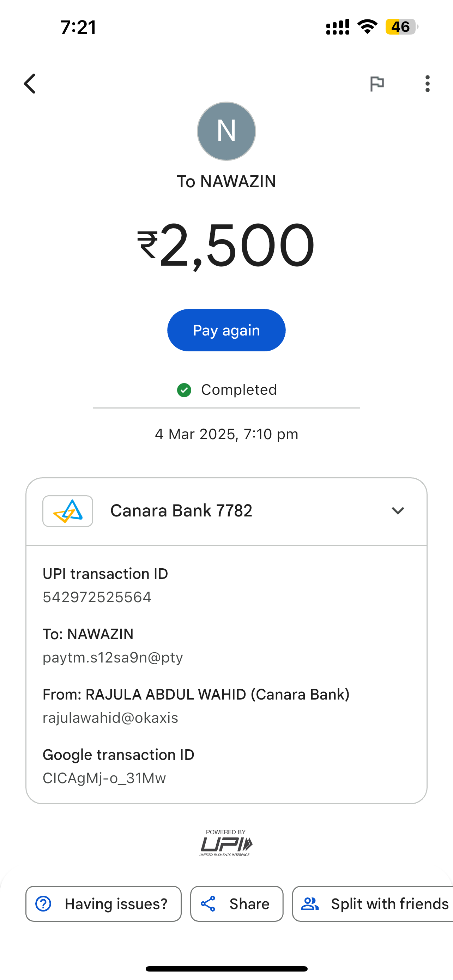This screenshot has width=453, height=980.
Task: Tap the Google transaction ID value
Action: [x=104, y=778]
